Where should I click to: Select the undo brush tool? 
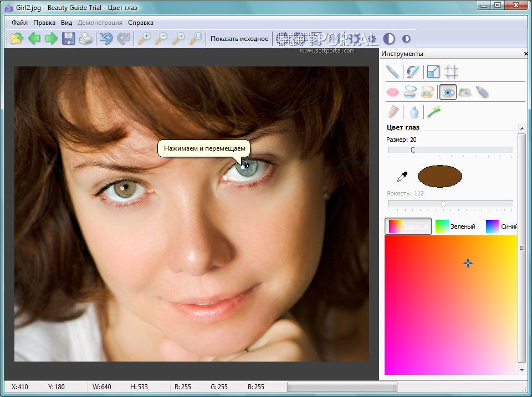[x=412, y=72]
